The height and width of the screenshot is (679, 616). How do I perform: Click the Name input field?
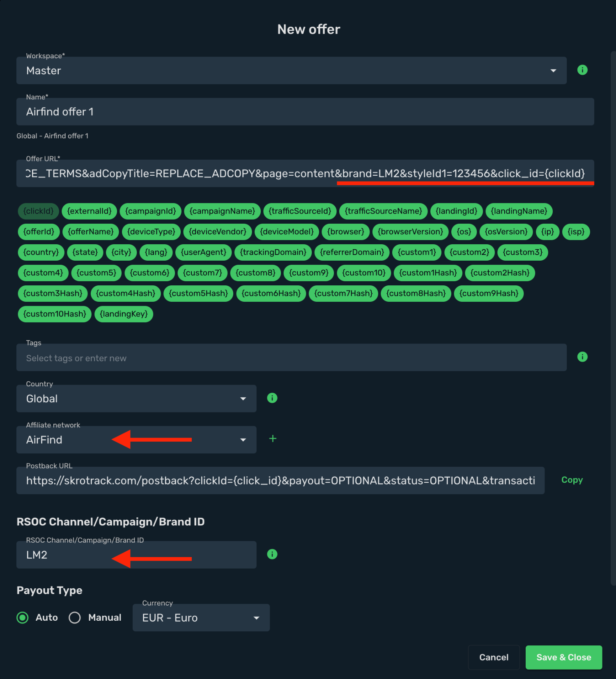(x=305, y=112)
